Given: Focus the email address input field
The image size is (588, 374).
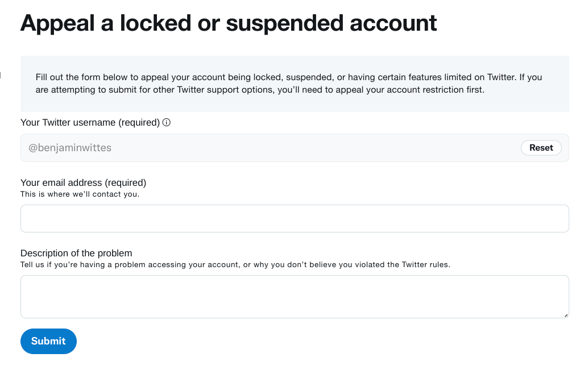Looking at the screenshot, I should point(295,218).
